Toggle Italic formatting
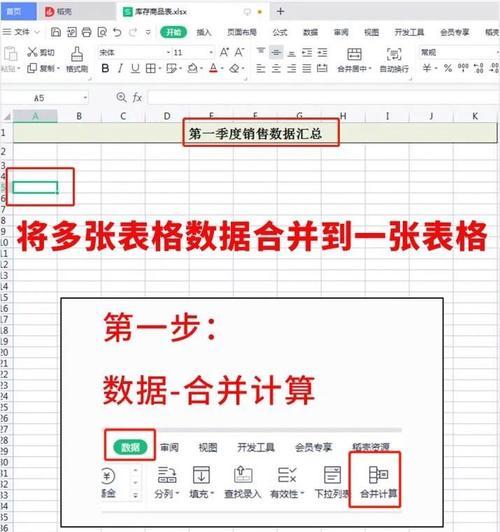Image resolution: width=500 pixels, height=532 pixels. (x=120, y=69)
